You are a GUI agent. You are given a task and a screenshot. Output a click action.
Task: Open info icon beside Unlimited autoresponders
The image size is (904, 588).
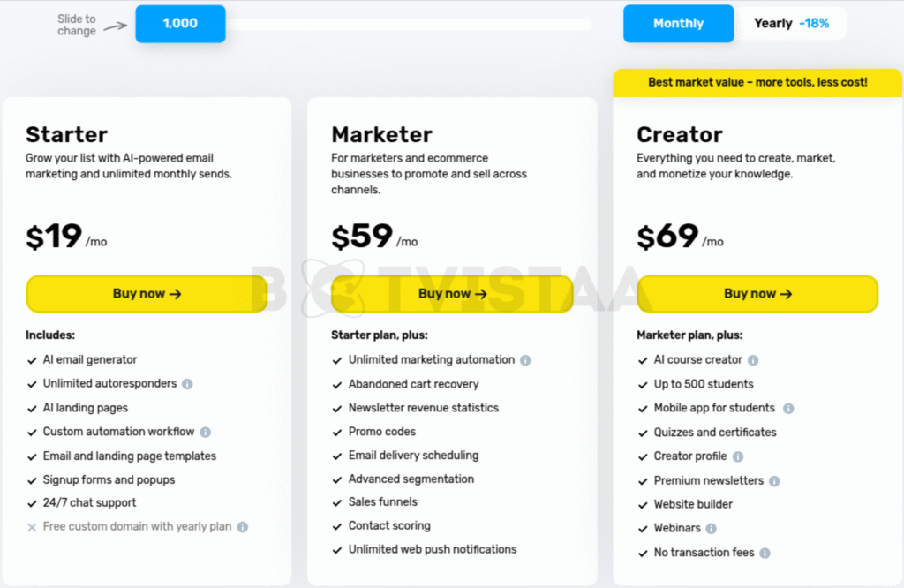coord(187,384)
